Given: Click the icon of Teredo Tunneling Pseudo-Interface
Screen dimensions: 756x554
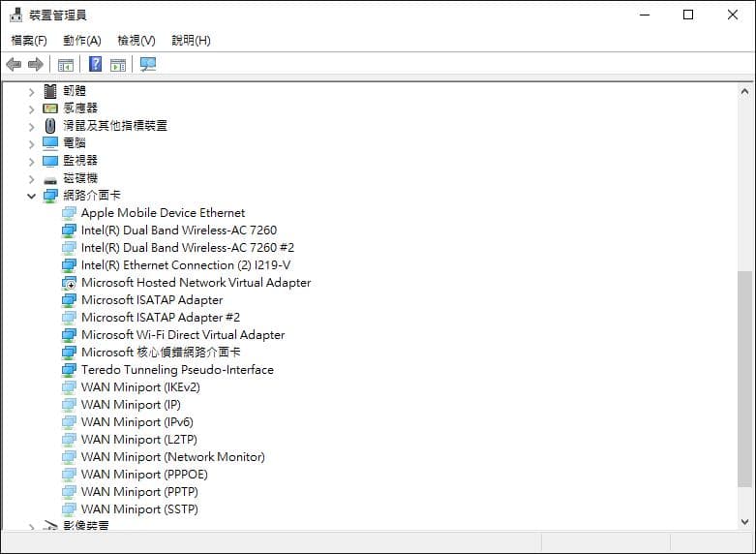Looking at the screenshot, I should [x=69, y=370].
